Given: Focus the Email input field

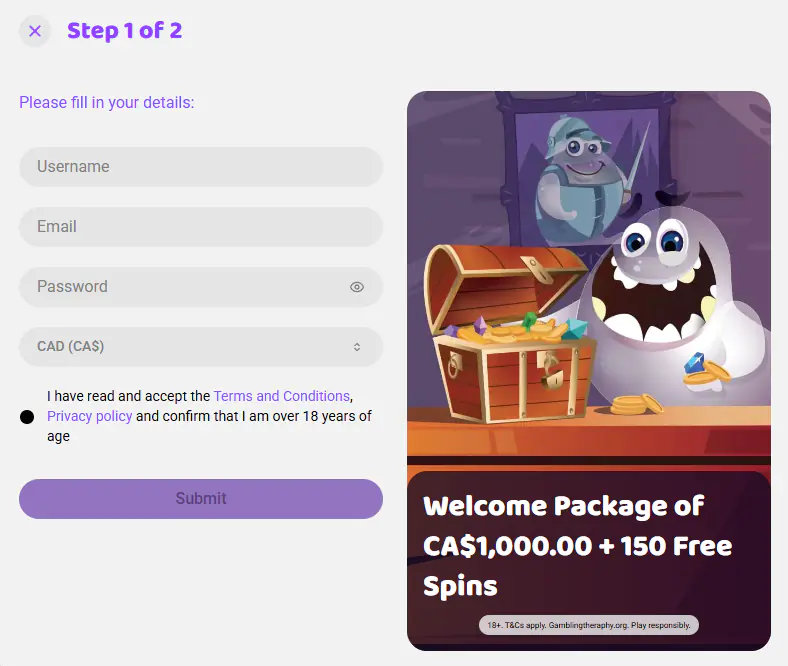Looking at the screenshot, I should click(201, 227).
